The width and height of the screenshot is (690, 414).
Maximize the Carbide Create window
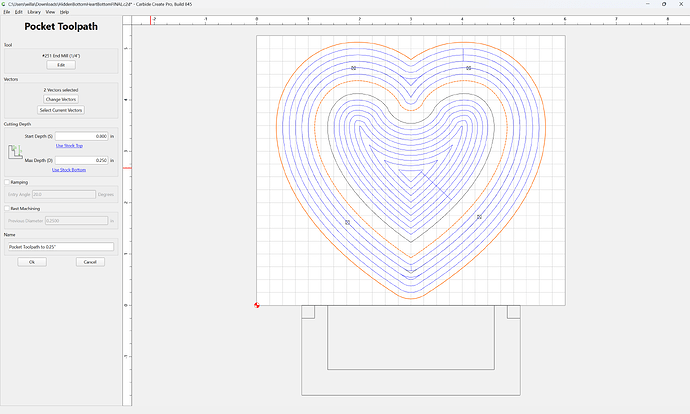click(x=664, y=4)
